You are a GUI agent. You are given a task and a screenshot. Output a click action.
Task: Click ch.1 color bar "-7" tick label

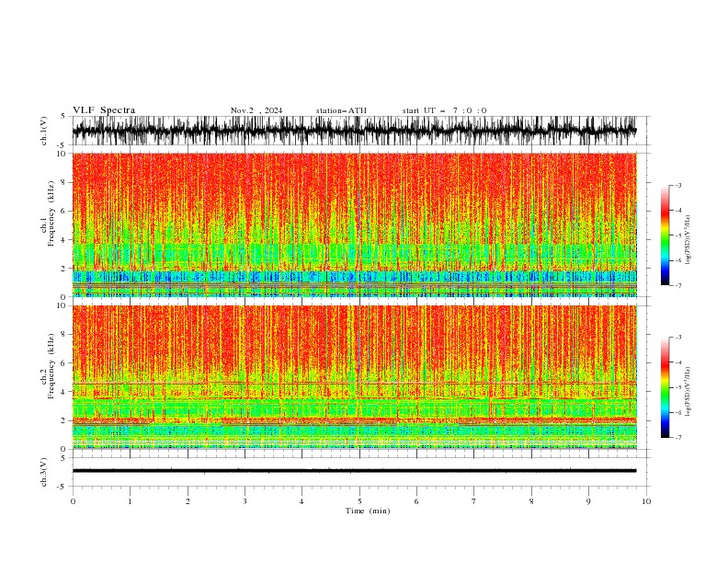[x=678, y=285]
